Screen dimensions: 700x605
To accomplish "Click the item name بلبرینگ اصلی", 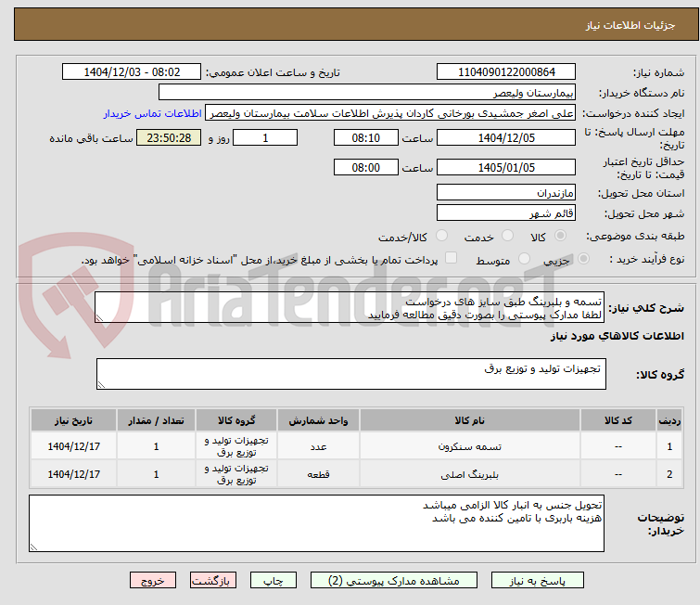I will 470,474.
